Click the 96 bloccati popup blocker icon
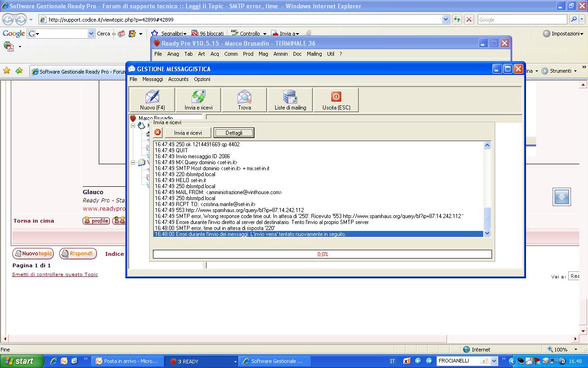Image resolution: width=588 pixels, height=368 pixels. 195,34
